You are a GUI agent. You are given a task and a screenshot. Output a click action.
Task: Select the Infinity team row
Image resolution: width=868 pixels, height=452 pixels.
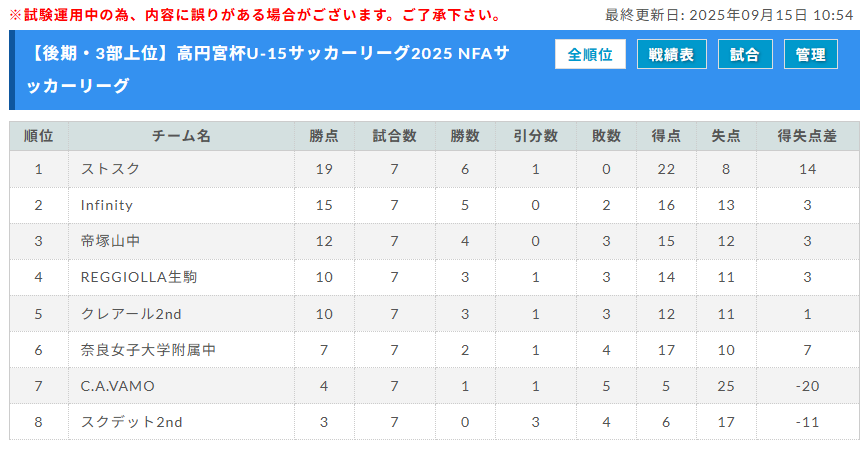point(107,205)
